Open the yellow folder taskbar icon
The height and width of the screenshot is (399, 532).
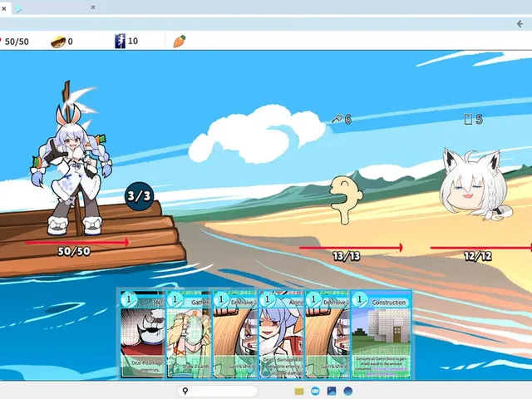coord(299,392)
